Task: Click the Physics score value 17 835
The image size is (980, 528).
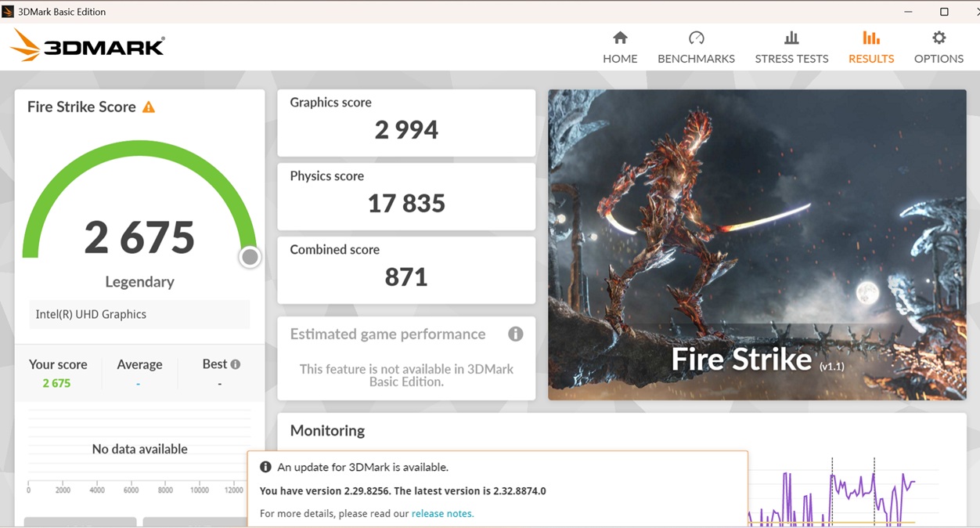Action: [x=406, y=204]
